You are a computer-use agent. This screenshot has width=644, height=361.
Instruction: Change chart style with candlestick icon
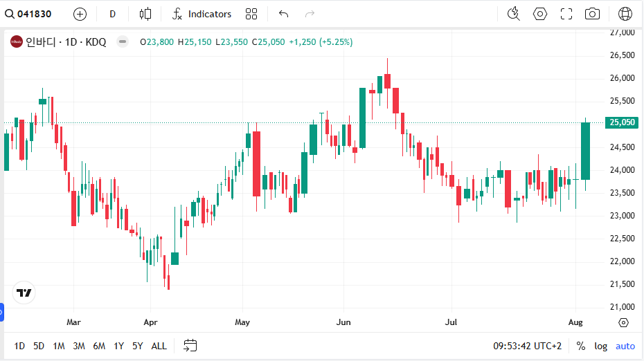coord(145,14)
